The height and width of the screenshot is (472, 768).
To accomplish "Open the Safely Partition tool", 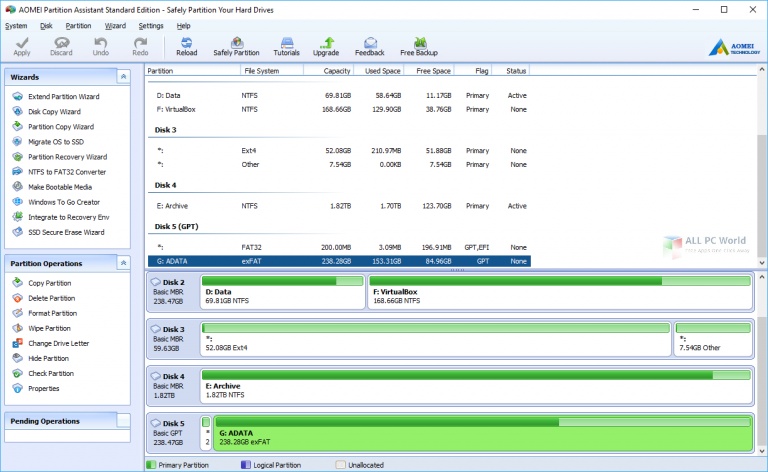I will [236, 47].
